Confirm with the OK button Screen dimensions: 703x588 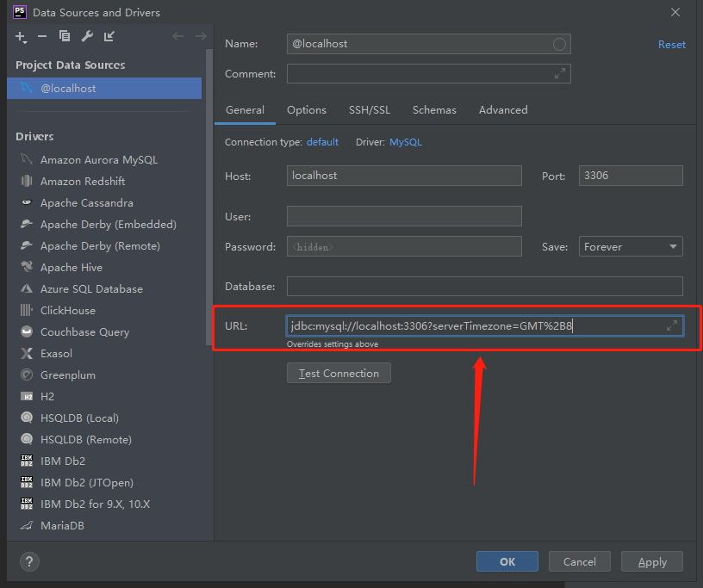coord(507,561)
